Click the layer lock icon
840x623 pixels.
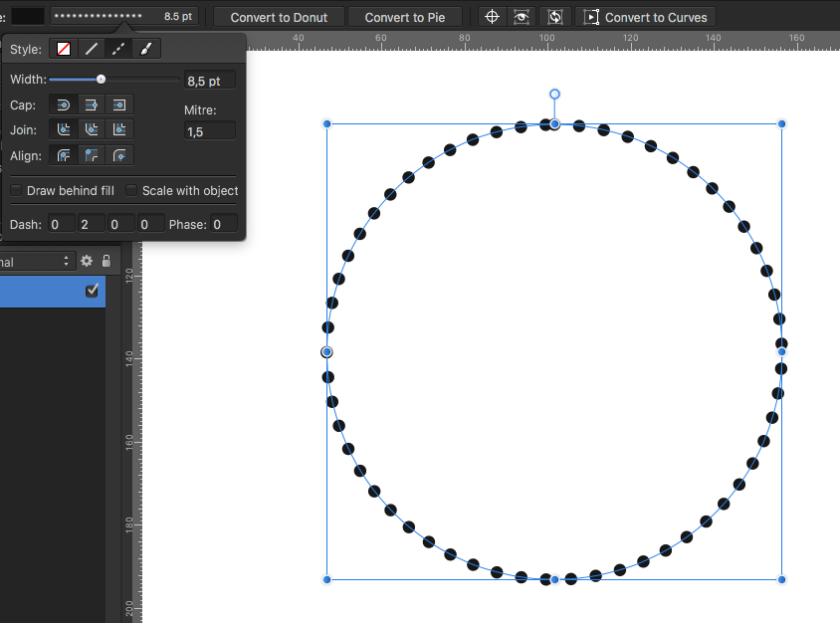pos(106,261)
